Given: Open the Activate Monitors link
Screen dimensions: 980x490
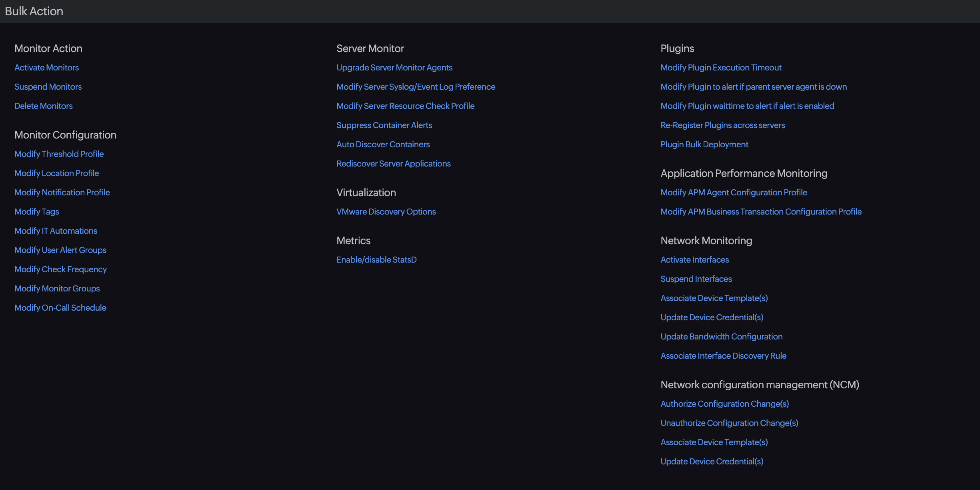Looking at the screenshot, I should 46,68.
